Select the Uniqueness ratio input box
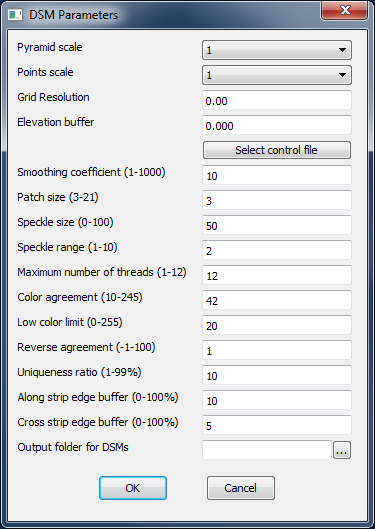This screenshot has height=529, width=375. tap(277, 375)
